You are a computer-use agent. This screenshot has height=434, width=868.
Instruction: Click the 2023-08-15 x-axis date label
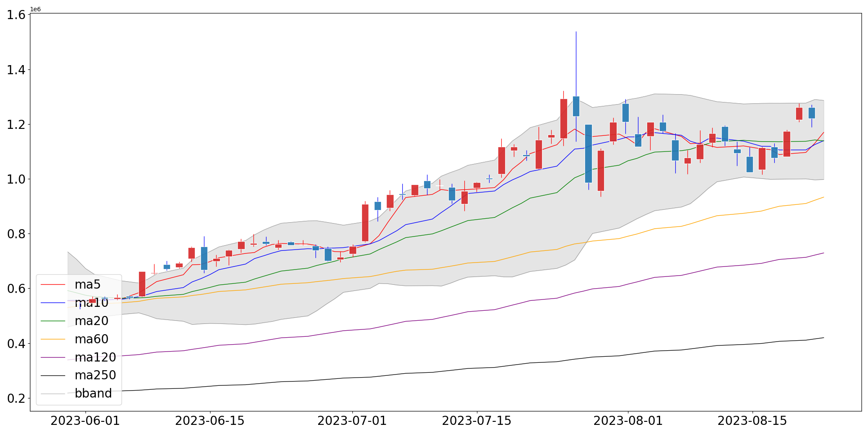753,421
